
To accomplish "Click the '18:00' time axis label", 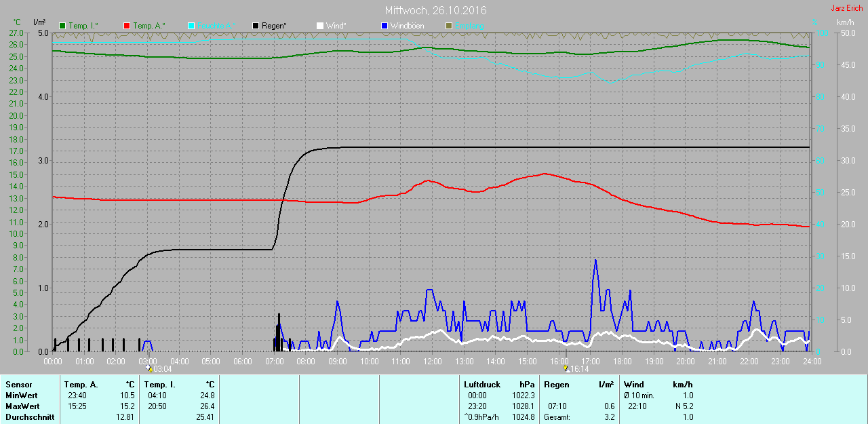I will tap(623, 362).
